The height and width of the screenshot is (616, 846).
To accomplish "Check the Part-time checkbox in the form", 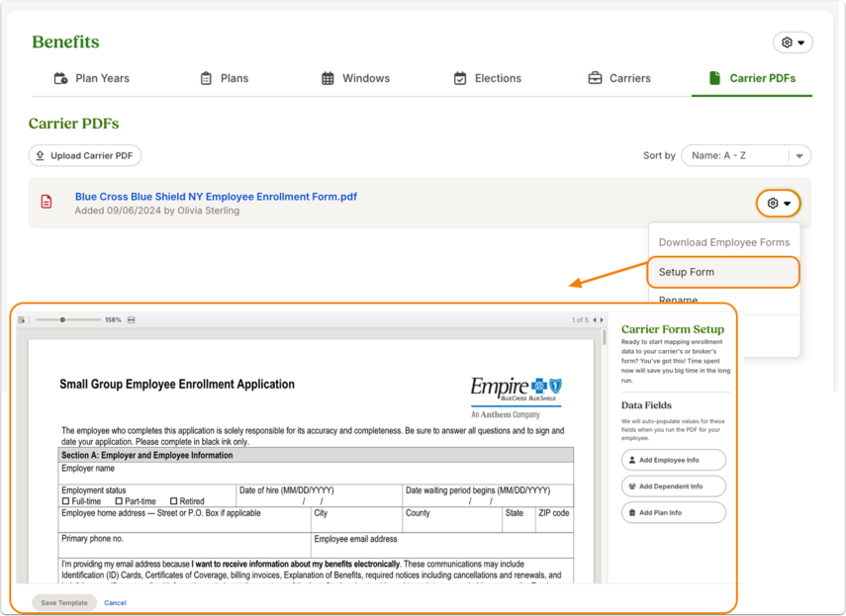I will (119, 501).
